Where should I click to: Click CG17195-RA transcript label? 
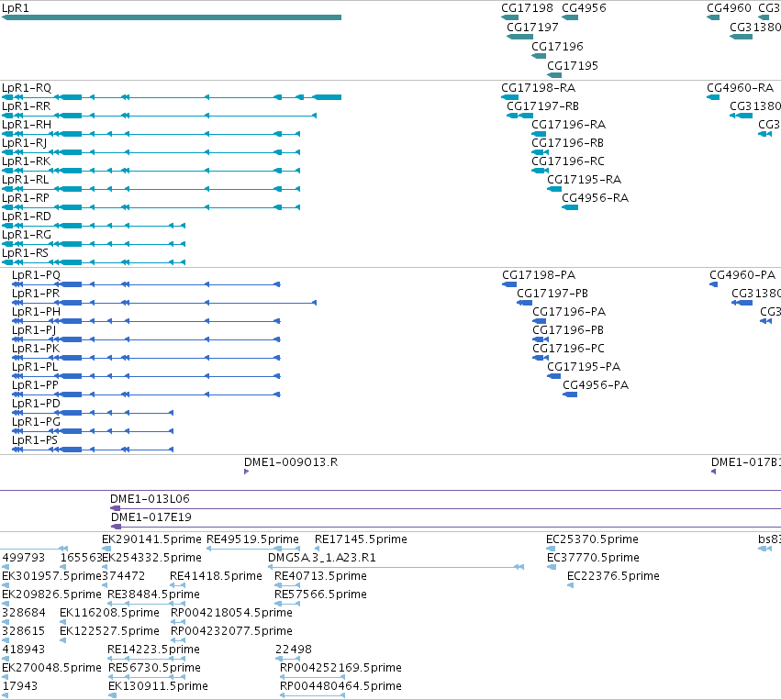click(584, 180)
